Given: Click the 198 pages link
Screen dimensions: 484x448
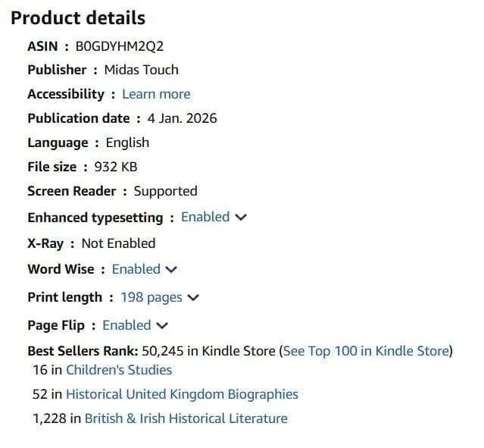Looking at the screenshot, I should (151, 298).
